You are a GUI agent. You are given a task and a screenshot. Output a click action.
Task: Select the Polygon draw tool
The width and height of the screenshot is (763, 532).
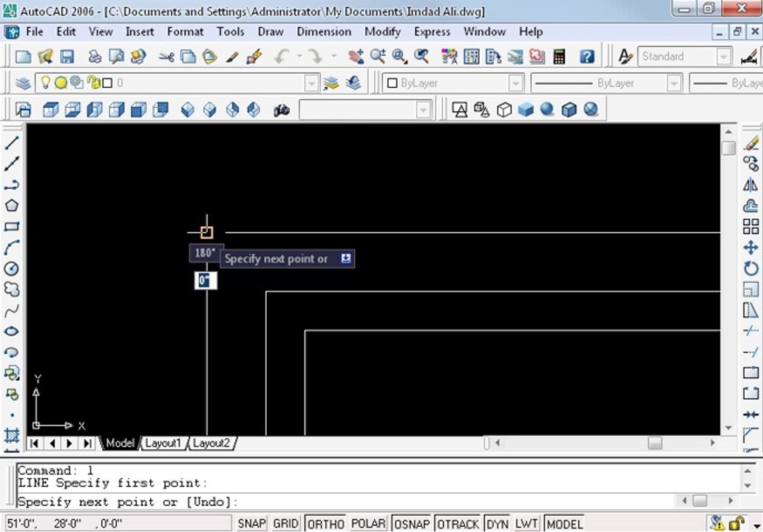click(12, 205)
